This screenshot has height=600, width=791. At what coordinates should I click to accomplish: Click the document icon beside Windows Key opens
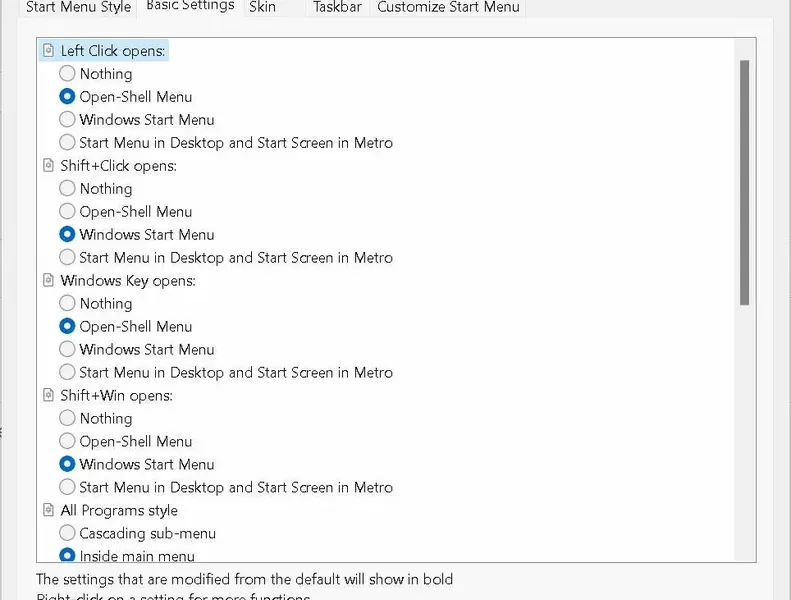coord(48,281)
